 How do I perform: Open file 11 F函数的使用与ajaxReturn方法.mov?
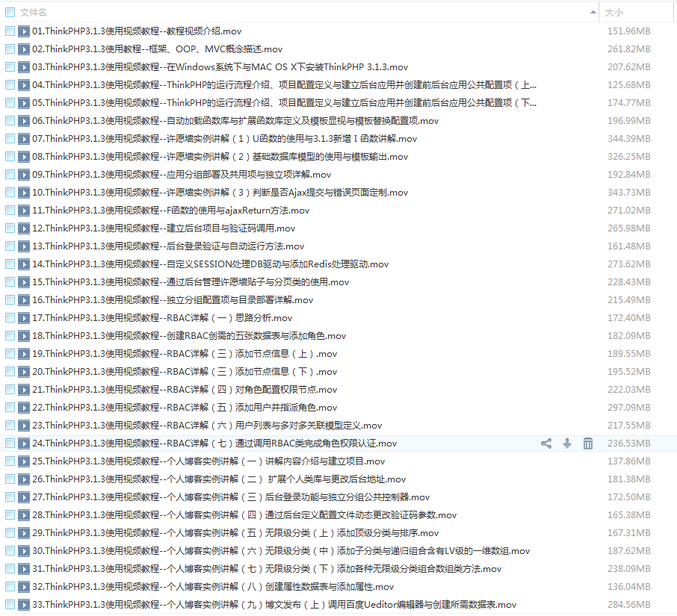coord(170,211)
